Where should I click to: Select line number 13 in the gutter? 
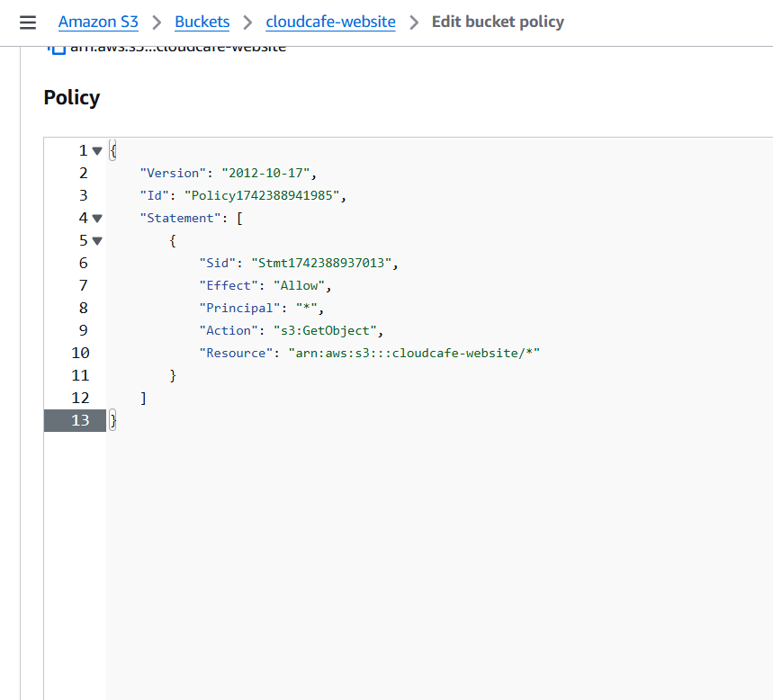(80, 420)
